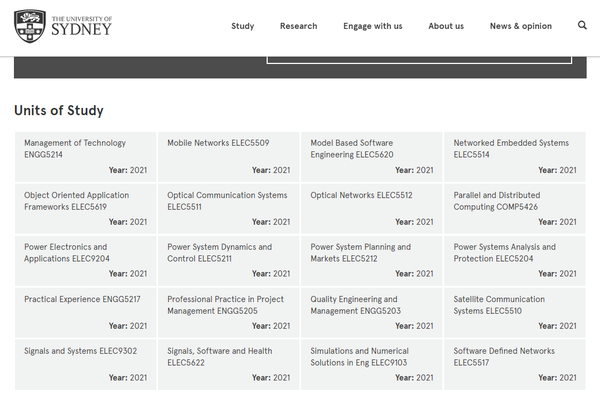The image size is (600, 410).
Task: Click Year 2021 in Optical Networks card
Action: tap(414, 222)
